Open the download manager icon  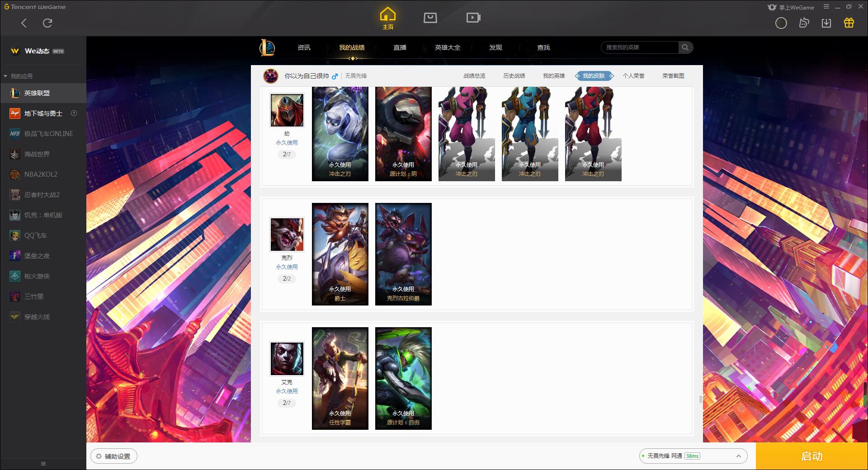(x=826, y=23)
